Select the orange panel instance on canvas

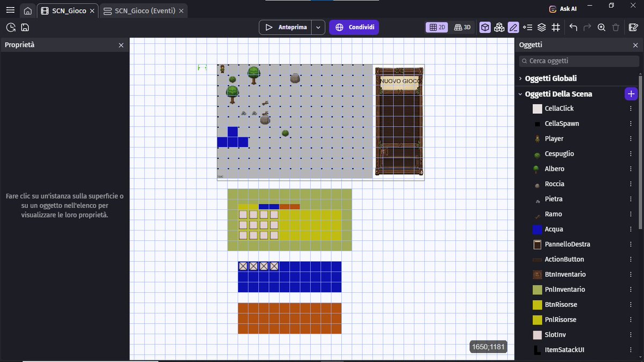tap(290, 318)
